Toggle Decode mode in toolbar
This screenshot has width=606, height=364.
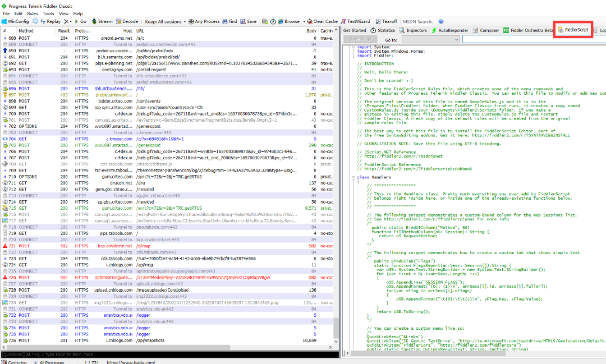[x=127, y=22]
